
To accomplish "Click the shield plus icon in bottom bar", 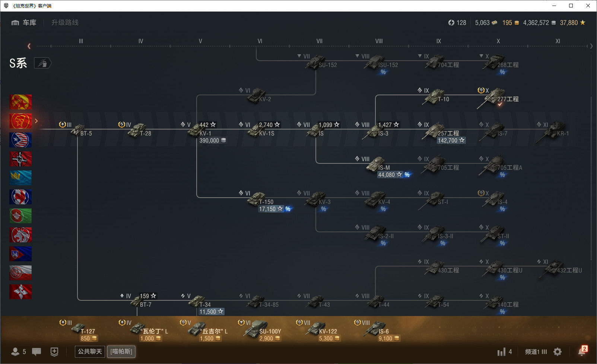I will click(x=54, y=352).
